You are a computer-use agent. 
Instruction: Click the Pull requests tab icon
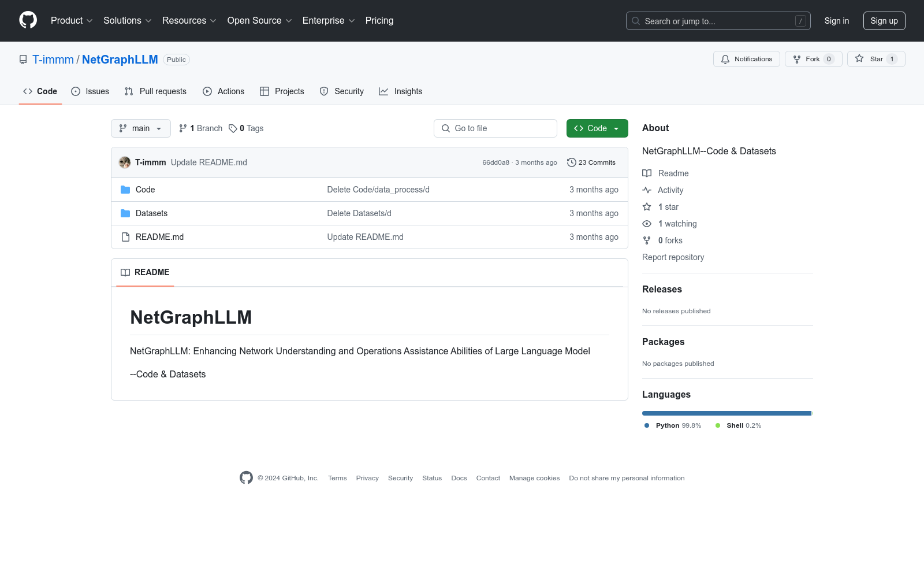(129, 91)
